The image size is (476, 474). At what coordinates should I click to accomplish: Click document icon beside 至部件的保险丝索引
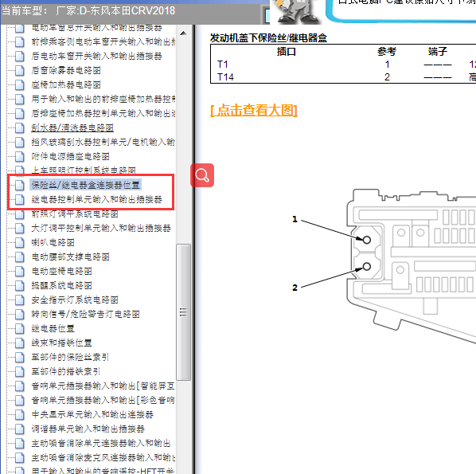pos(19,357)
